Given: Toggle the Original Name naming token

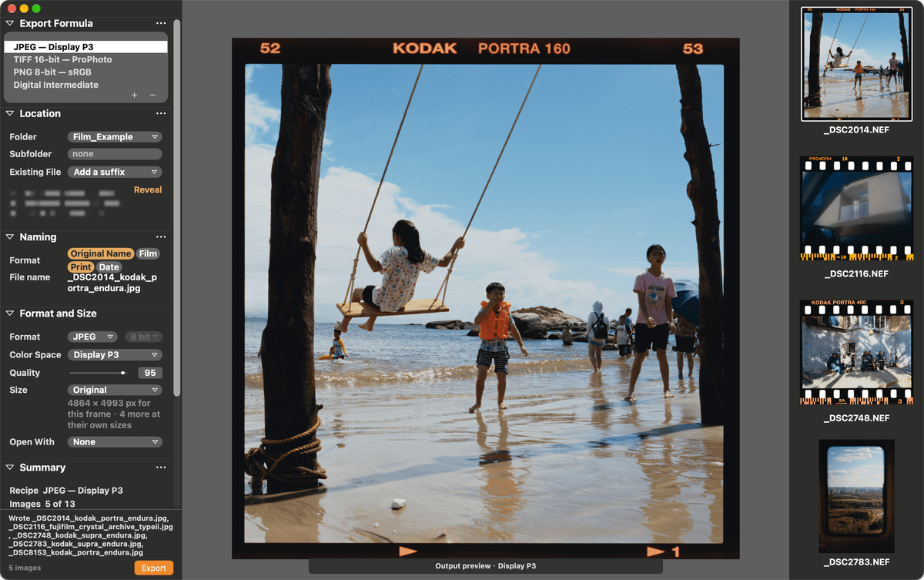Looking at the screenshot, I should [101, 253].
